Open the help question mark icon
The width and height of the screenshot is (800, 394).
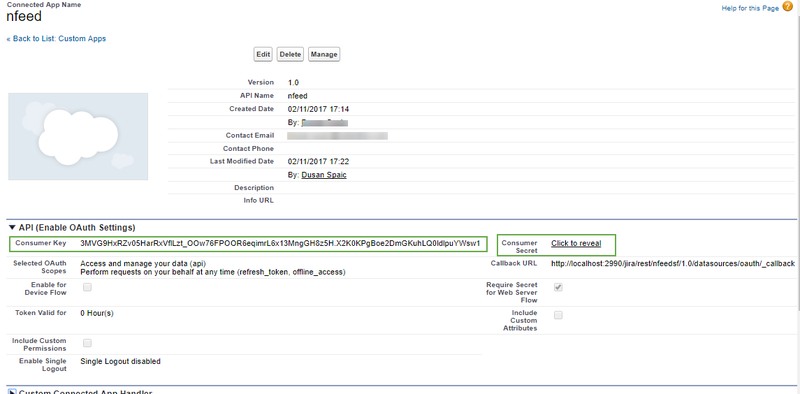[787, 7]
